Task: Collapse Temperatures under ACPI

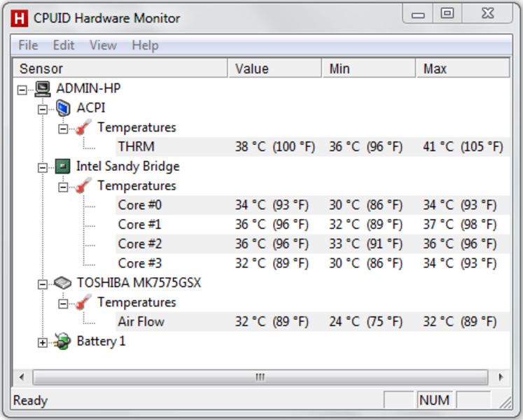Action: point(63,129)
